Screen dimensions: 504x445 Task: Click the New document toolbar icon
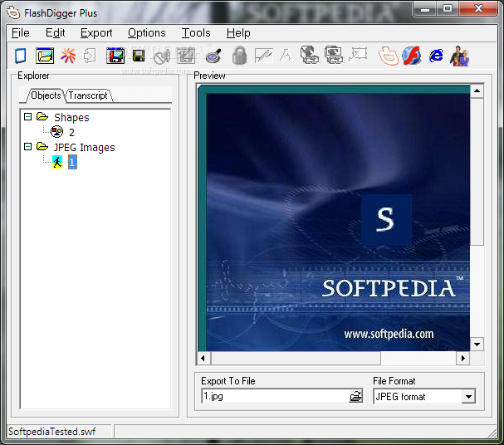click(x=21, y=56)
